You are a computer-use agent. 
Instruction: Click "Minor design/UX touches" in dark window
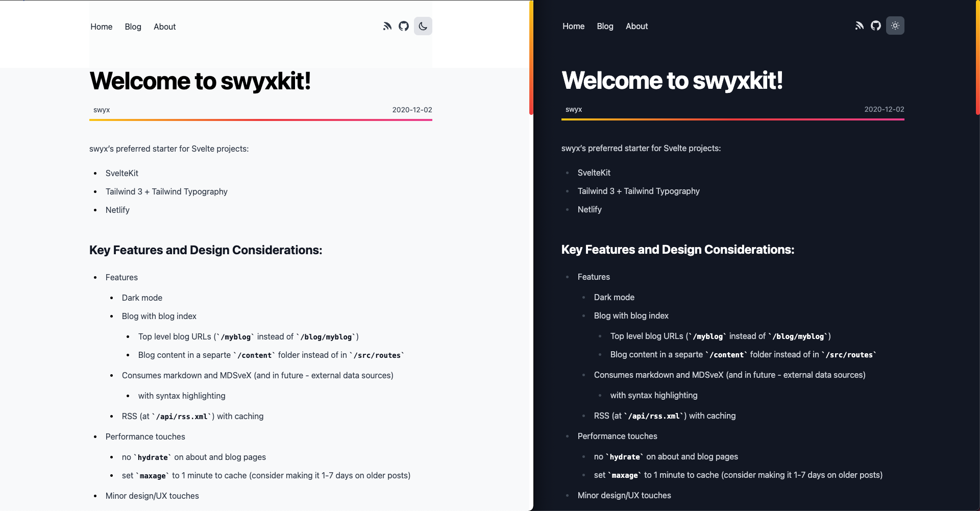[x=624, y=495]
